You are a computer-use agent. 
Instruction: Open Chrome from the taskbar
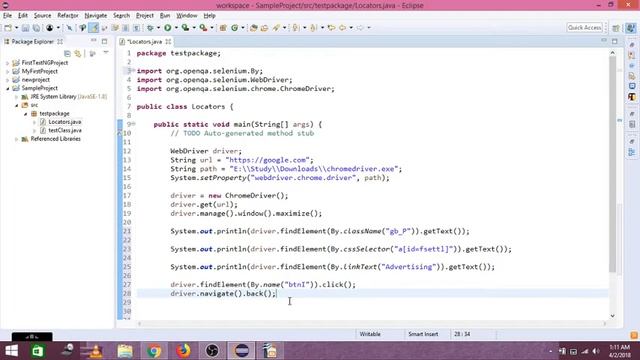(x=154, y=351)
